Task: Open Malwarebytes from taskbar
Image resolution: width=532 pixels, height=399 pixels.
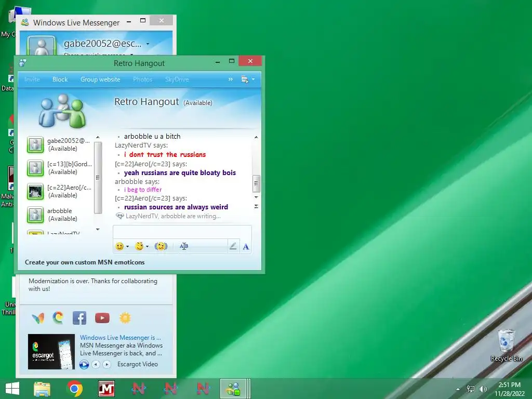Action: pos(107,389)
